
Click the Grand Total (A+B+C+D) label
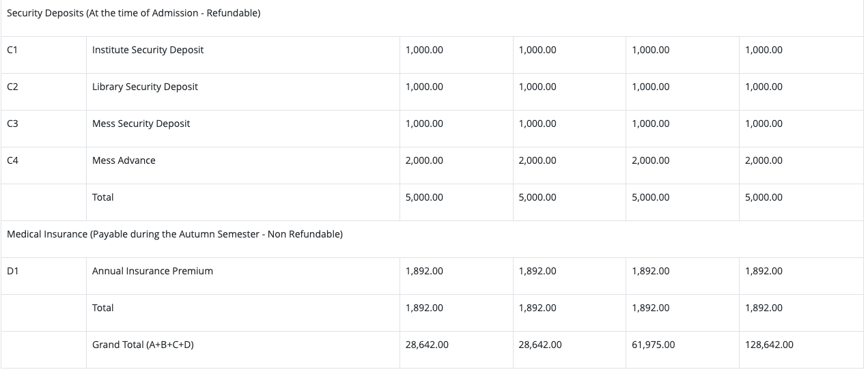pos(143,345)
